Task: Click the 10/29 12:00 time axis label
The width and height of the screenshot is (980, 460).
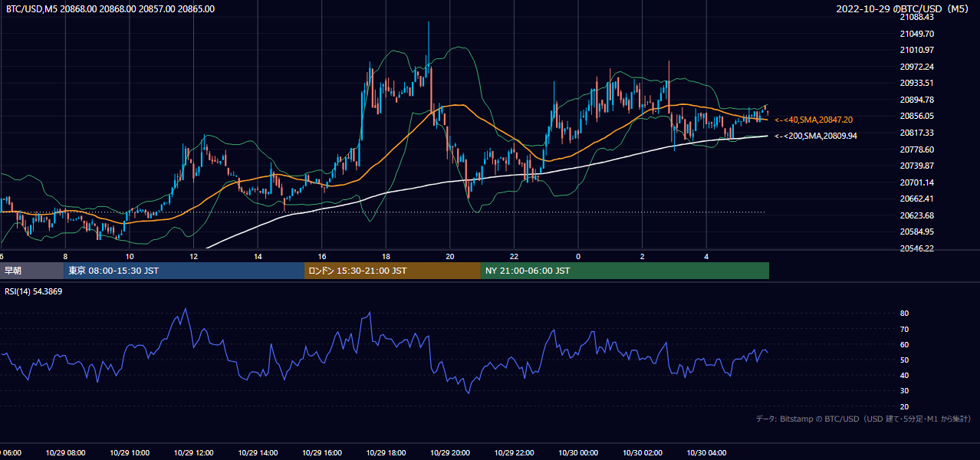Action: coord(193,454)
